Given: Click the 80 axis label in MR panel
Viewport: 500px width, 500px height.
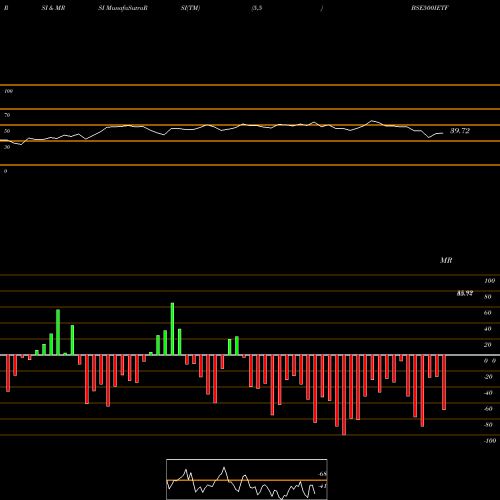Looking at the screenshot, I should pyautogui.click(x=488, y=297).
